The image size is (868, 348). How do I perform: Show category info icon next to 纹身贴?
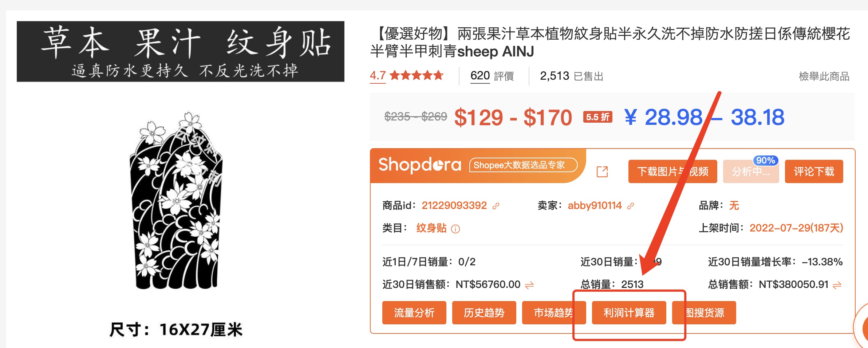[455, 229]
